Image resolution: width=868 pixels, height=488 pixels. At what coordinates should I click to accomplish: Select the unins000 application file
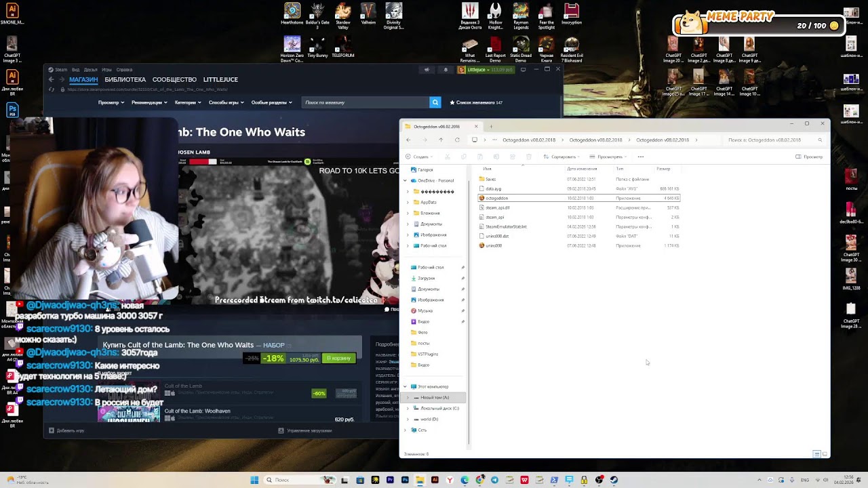[578, 245]
